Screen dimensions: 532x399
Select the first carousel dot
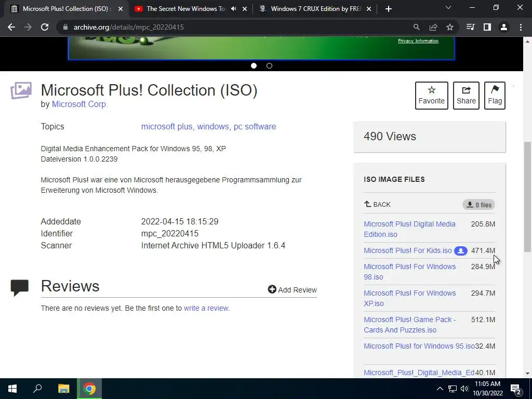254,66
